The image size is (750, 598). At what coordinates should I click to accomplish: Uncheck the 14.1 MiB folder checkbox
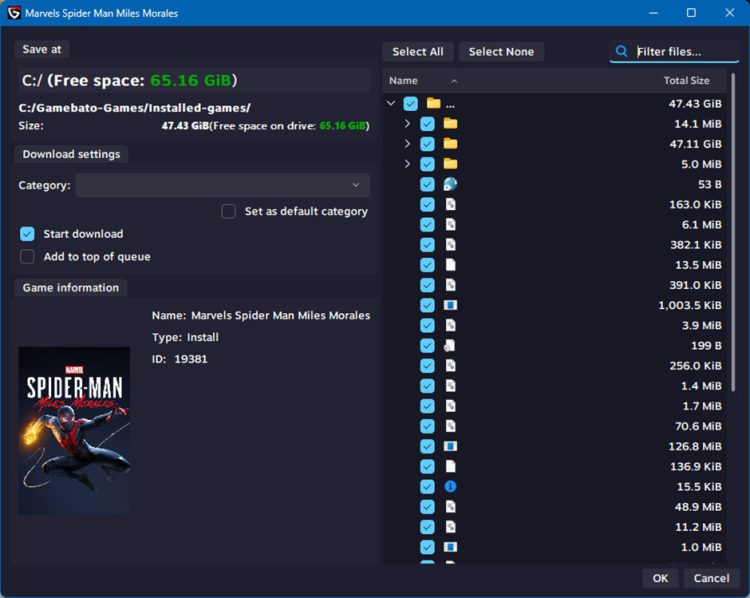(427, 124)
